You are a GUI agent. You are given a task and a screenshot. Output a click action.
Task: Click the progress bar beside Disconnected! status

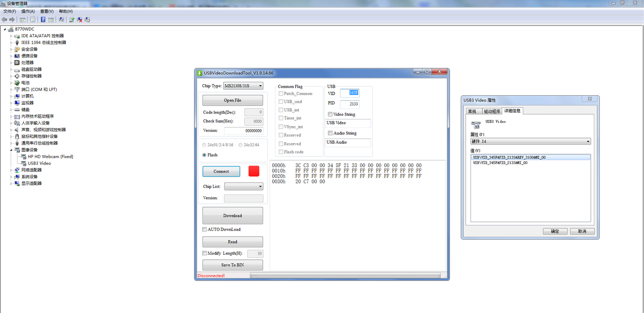point(346,275)
